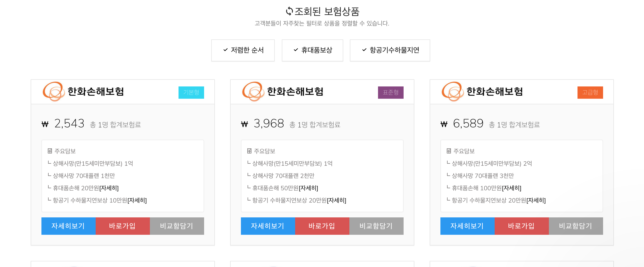This screenshot has width=644, height=267.
Task: Click the won symbol beside 3,968
Action: coord(245,124)
